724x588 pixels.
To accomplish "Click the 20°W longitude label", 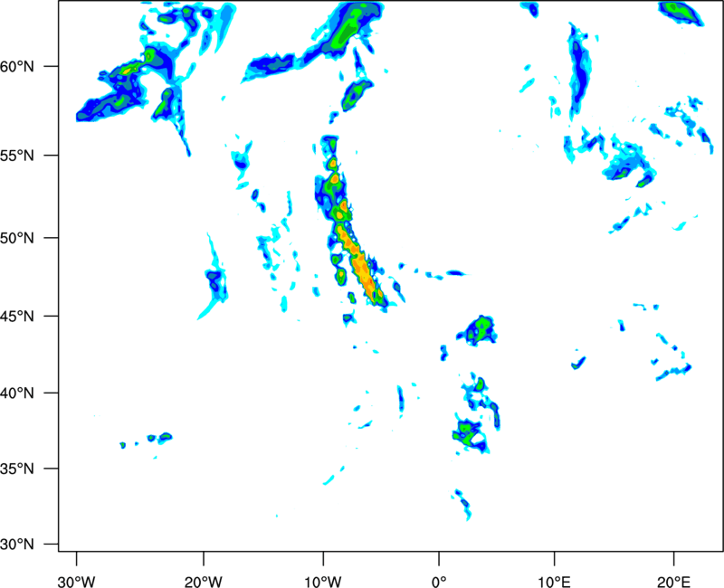I will coord(204,581).
